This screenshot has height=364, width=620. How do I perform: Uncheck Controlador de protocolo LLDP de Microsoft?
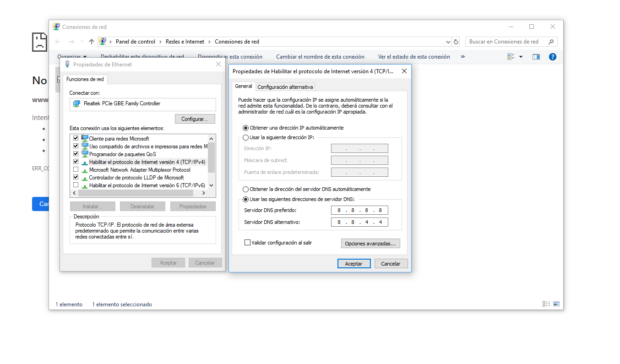point(76,177)
